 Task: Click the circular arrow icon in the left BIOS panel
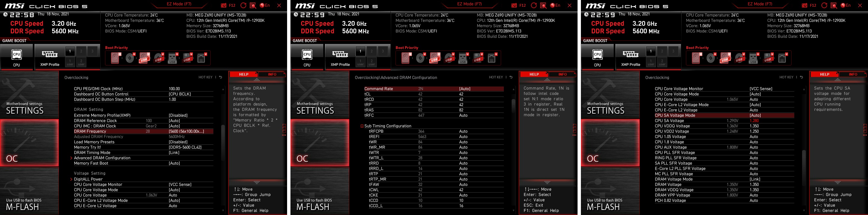(243, 5)
